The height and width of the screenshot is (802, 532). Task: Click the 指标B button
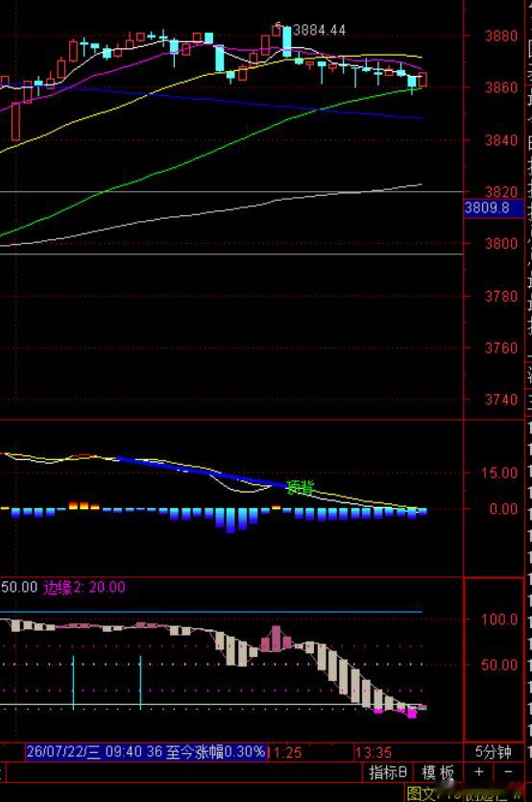[388, 772]
